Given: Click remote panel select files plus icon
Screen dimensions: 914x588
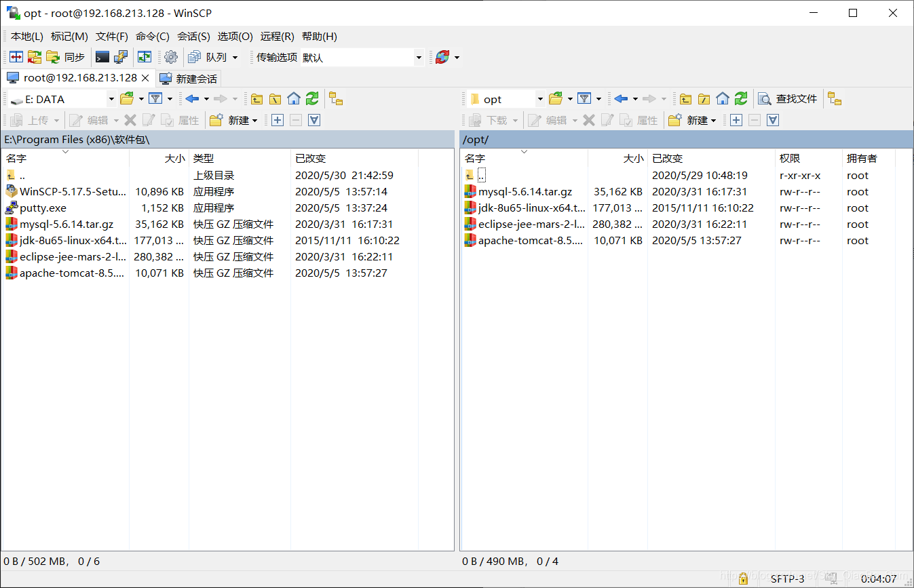Looking at the screenshot, I should tap(736, 120).
